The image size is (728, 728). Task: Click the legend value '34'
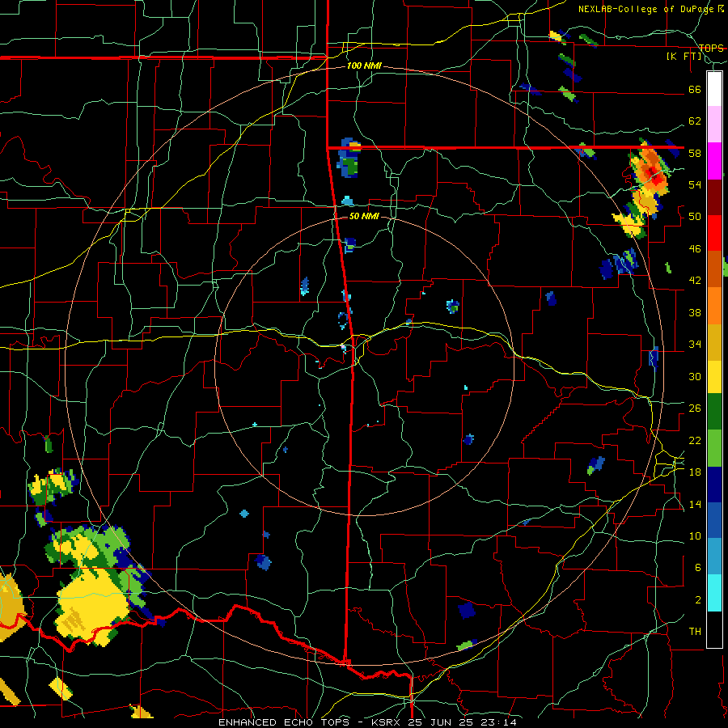pos(695,345)
